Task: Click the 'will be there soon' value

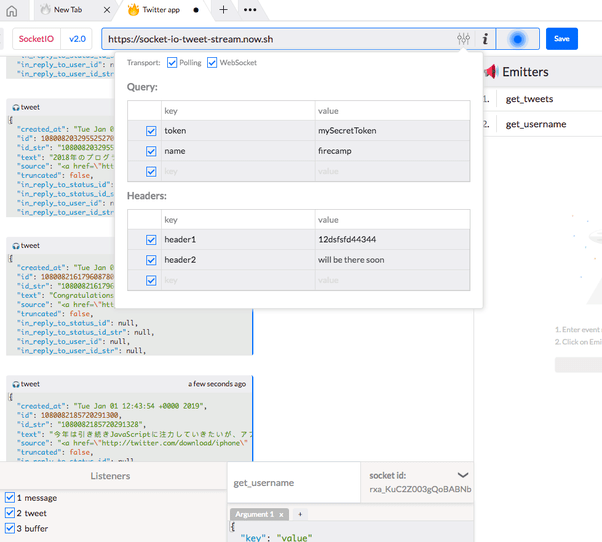Action: 392,260
